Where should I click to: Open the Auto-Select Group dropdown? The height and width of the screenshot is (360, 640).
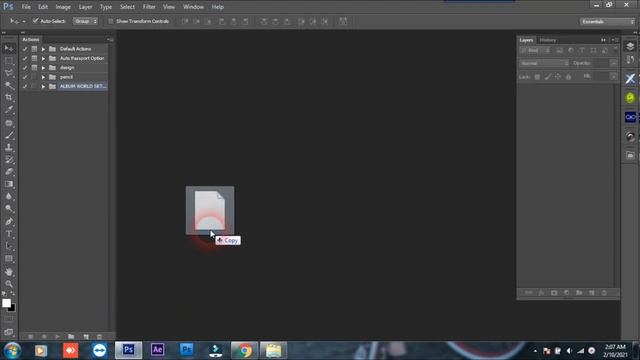[x=85, y=21]
